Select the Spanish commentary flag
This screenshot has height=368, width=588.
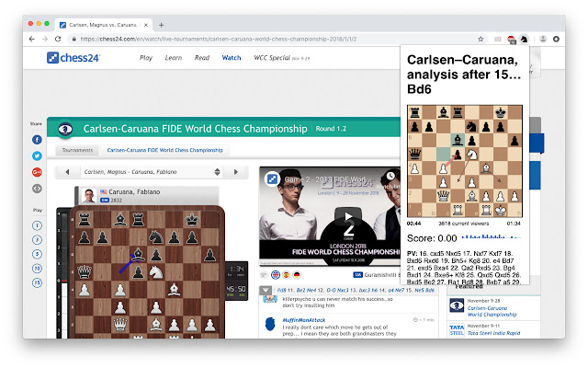[x=287, y=275]
